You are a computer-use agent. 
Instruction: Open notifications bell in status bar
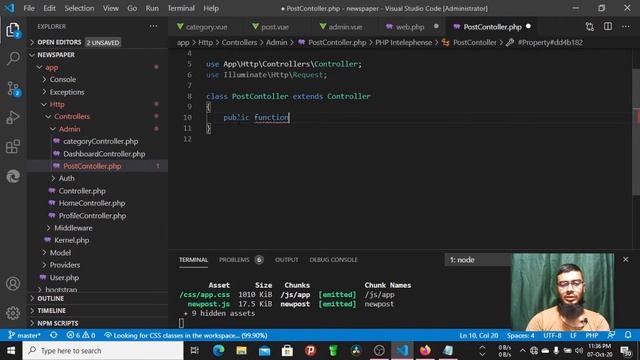[x=628, y=336]
